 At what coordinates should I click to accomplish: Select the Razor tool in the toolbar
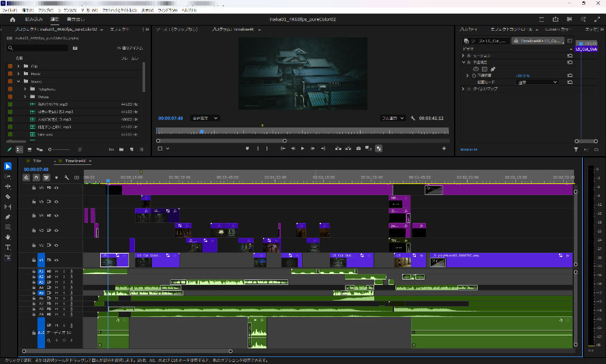click(8, 196)
